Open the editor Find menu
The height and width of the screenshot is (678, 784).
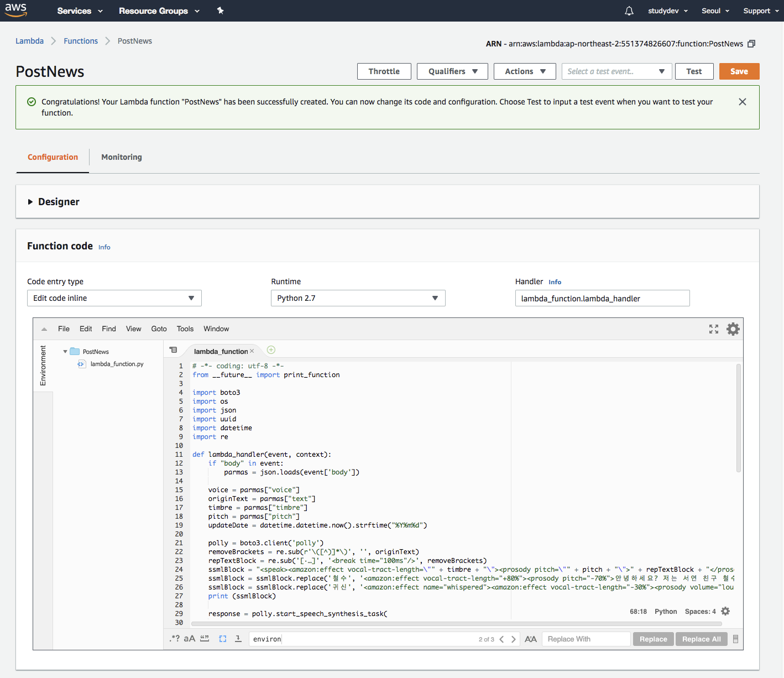click(x=109, y=328)
